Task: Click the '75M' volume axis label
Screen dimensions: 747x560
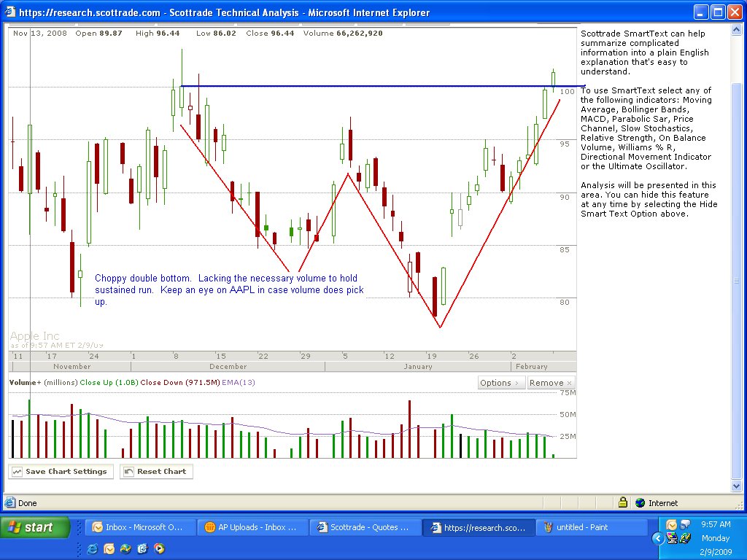Action: [568, 392]
